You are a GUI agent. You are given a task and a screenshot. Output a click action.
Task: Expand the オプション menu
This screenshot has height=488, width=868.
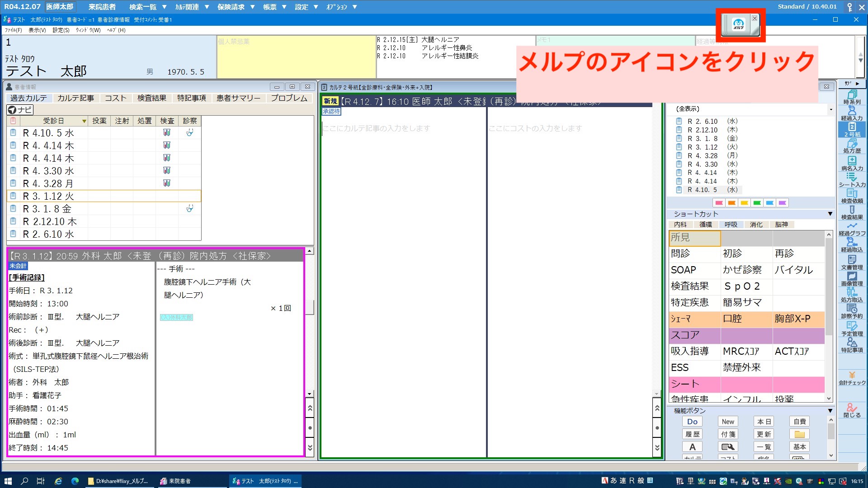(342, 7)
